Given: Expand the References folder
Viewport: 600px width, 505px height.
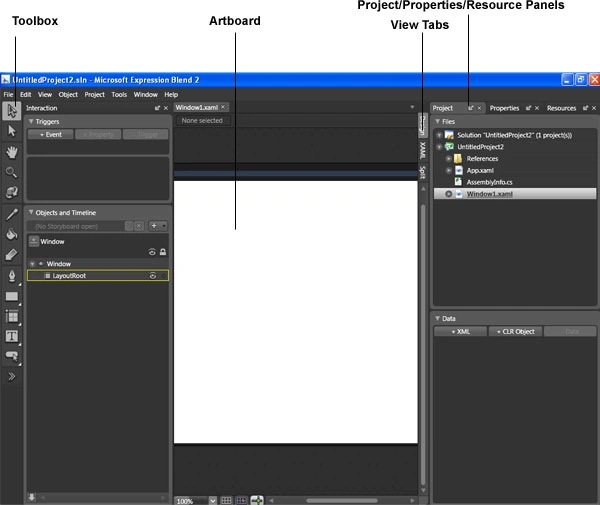Looking at the screenshot, I should (x=448, y=158).
